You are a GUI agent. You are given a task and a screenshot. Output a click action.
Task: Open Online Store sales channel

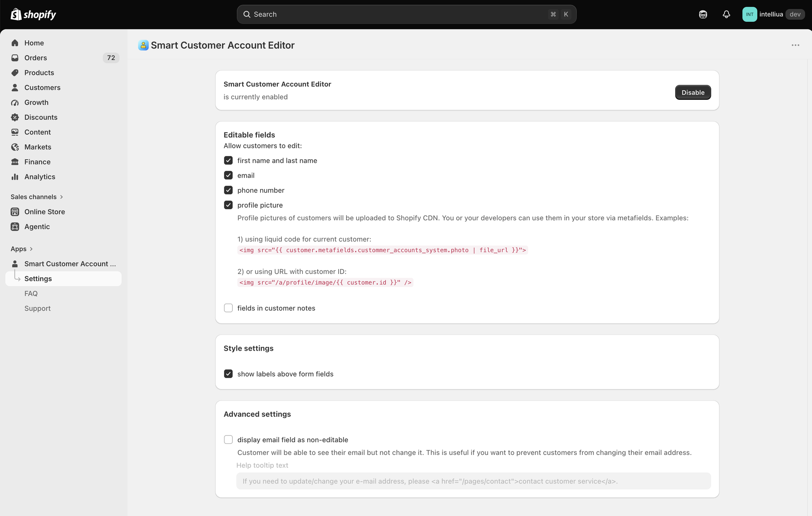[63, 212]
